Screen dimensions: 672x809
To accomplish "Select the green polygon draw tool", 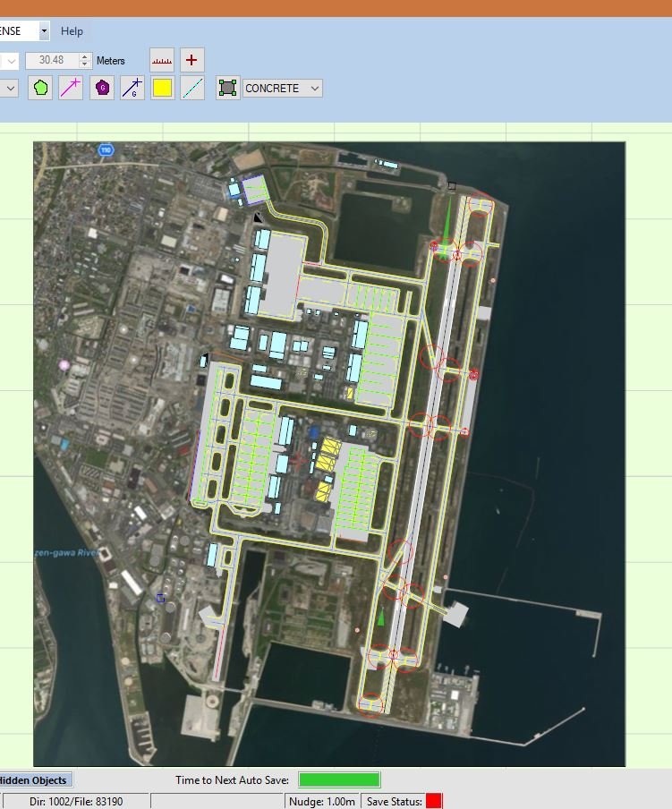I will point(40,88).
